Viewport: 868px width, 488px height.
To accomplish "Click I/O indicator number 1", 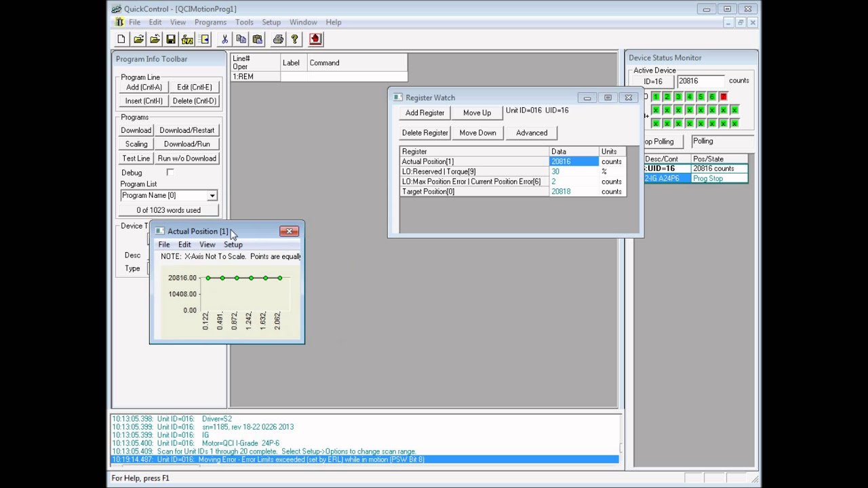I will coord(656,97).
